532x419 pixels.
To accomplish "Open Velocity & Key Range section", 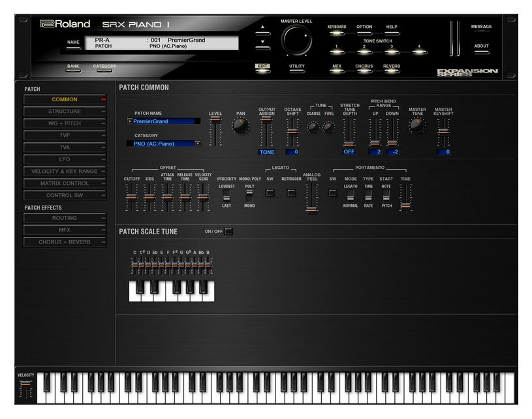I will (65, 172).
